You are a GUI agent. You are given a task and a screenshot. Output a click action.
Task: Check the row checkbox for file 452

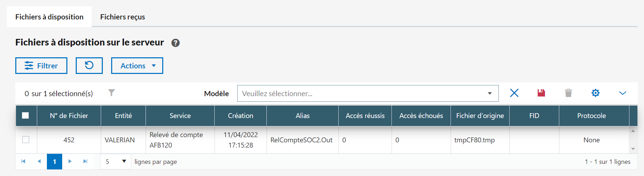pos(26,140)
